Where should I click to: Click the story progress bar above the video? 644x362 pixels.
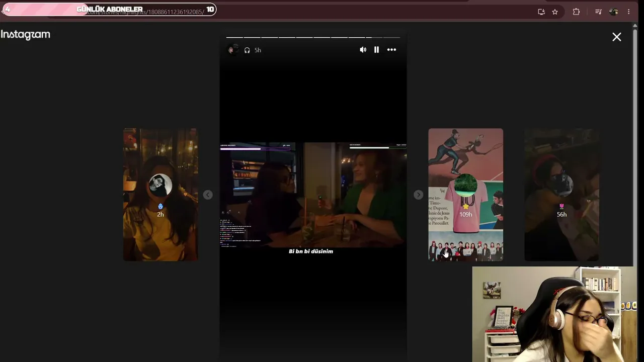(313, 37)
